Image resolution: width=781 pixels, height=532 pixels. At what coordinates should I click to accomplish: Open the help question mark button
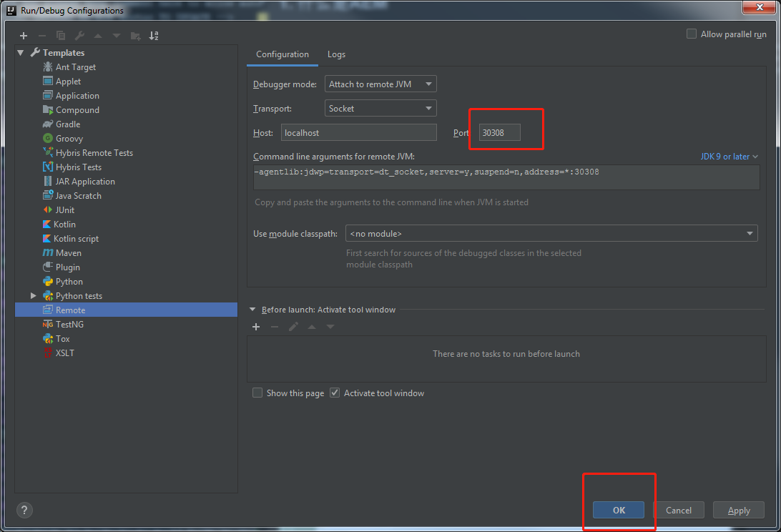pos(24,510)
